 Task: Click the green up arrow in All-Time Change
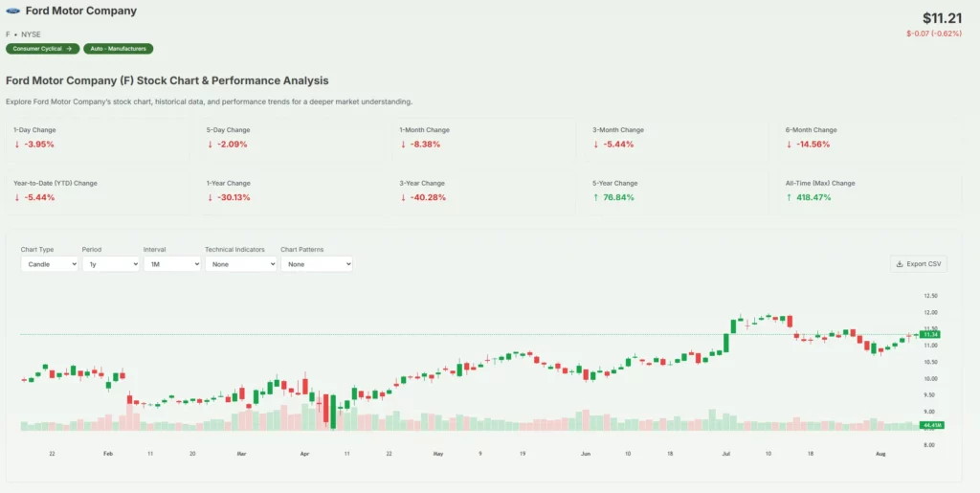(789, 197)
